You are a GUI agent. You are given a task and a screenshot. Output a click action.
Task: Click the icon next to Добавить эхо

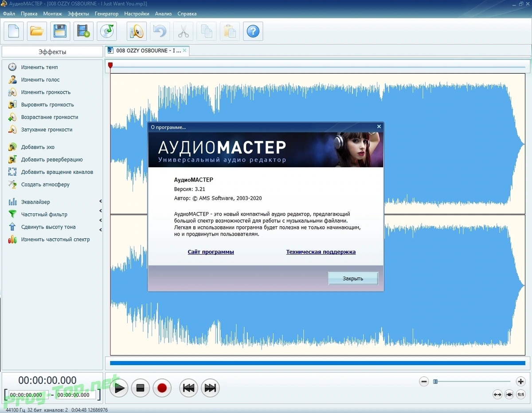(x=12, y=147)
